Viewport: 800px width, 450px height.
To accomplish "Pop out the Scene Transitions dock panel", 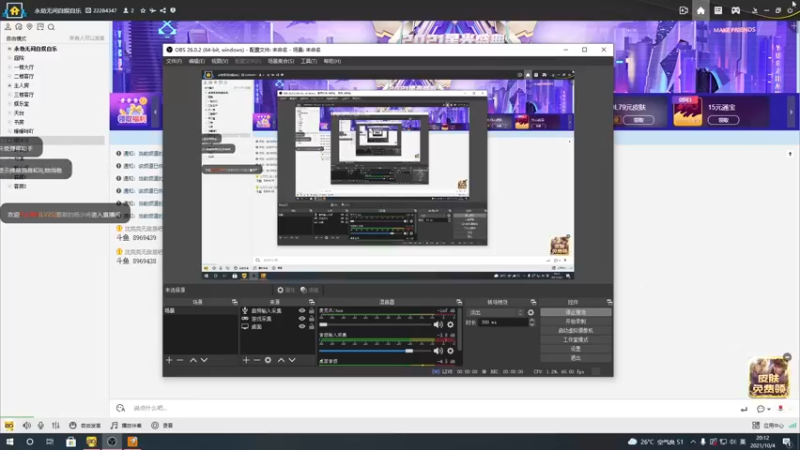I will (533, 302).
